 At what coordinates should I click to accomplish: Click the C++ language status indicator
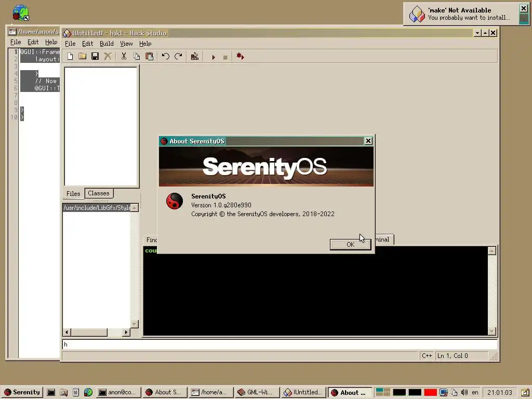427,355
